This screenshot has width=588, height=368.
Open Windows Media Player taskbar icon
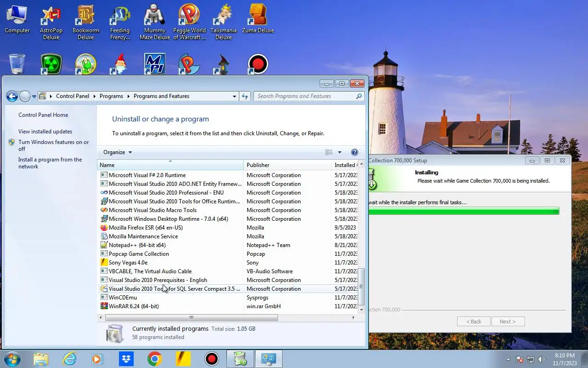pos(97,359)
